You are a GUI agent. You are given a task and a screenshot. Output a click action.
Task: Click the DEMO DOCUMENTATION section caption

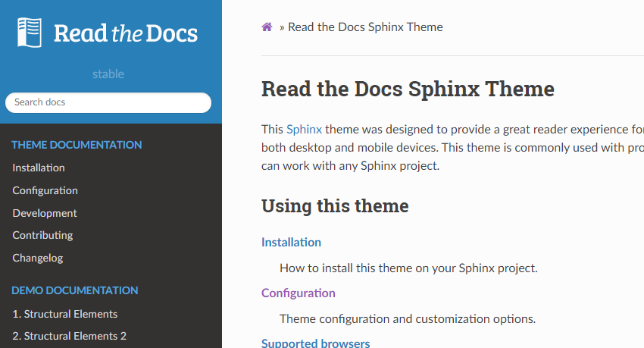[75, 290]
